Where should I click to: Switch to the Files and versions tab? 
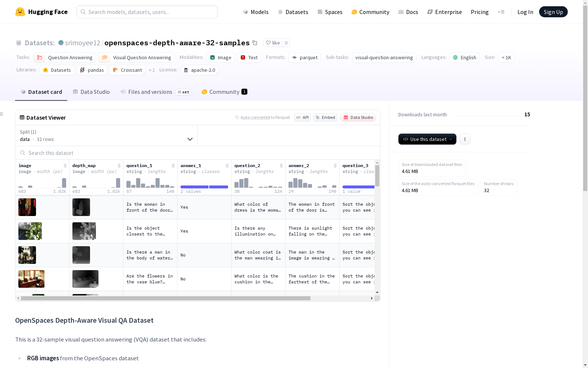tap(155, 92)
